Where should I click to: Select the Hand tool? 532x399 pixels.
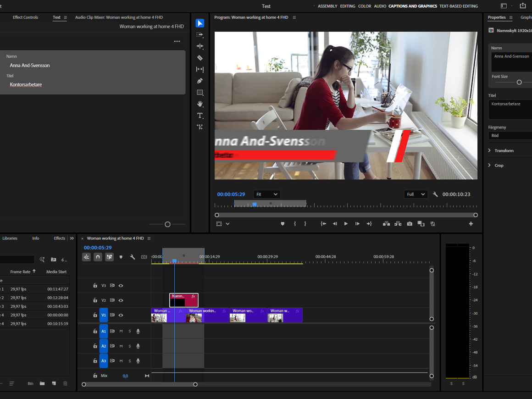click(x=200, y=104)
